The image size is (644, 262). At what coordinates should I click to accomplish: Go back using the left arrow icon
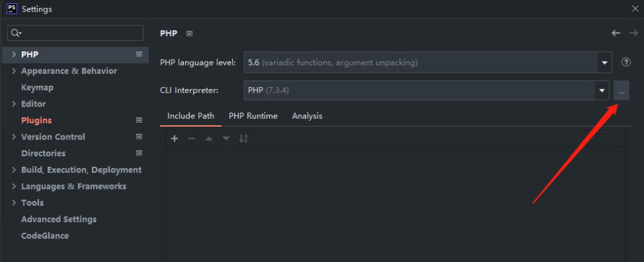coord(616,34)
